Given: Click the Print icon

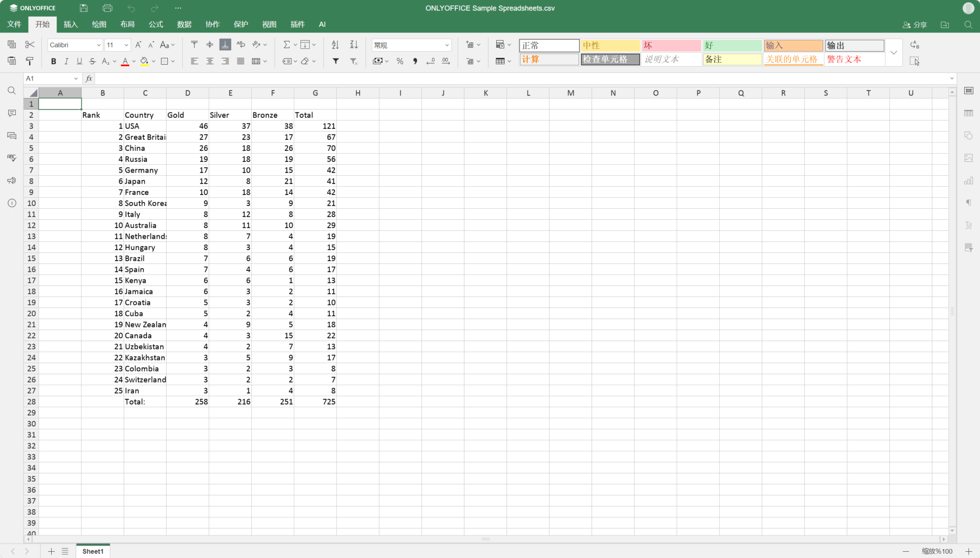Looking at the screenshot, I should coord(107,8).
